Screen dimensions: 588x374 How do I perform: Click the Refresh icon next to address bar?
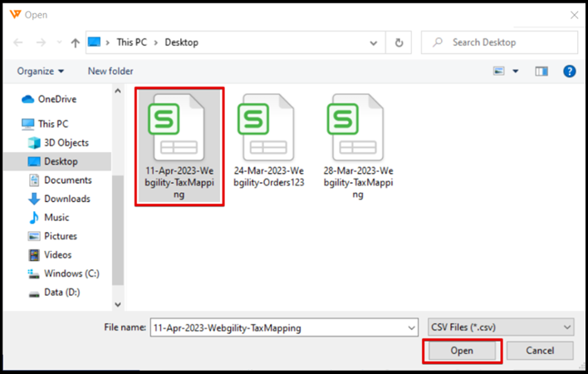[399, 42]
